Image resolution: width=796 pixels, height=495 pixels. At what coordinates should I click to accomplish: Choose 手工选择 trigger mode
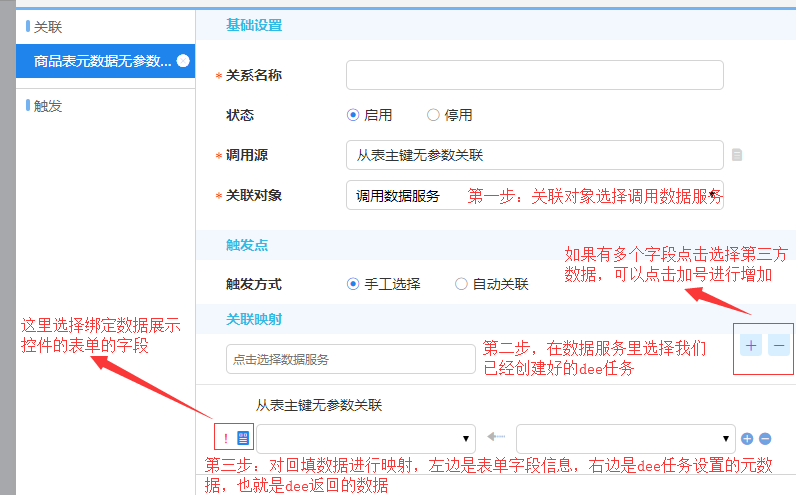[353, 284]
